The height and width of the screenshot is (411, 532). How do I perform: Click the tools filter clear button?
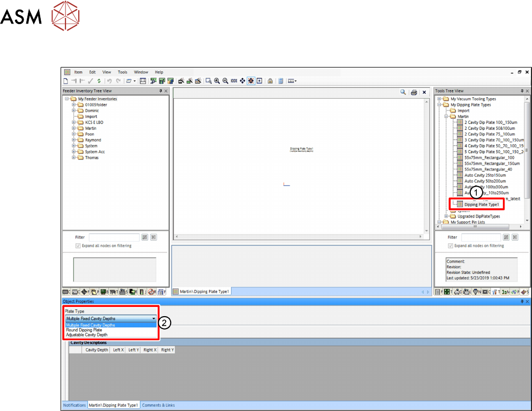[515, 237]
